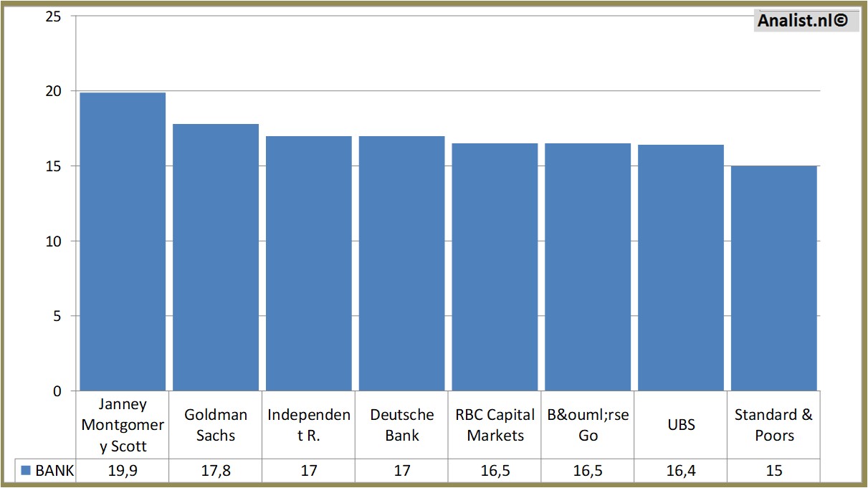
Task: Click the Independent R. bar
Action: tap(309, 263)
